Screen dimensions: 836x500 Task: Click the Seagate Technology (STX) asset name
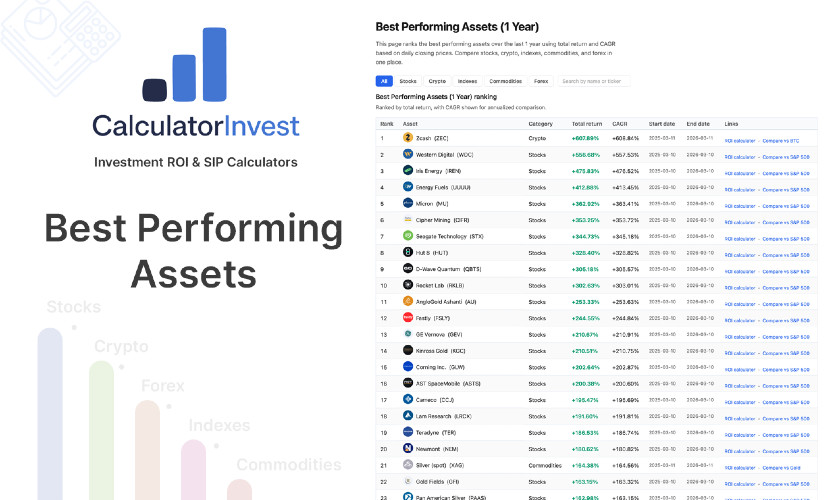click(449, 236)
